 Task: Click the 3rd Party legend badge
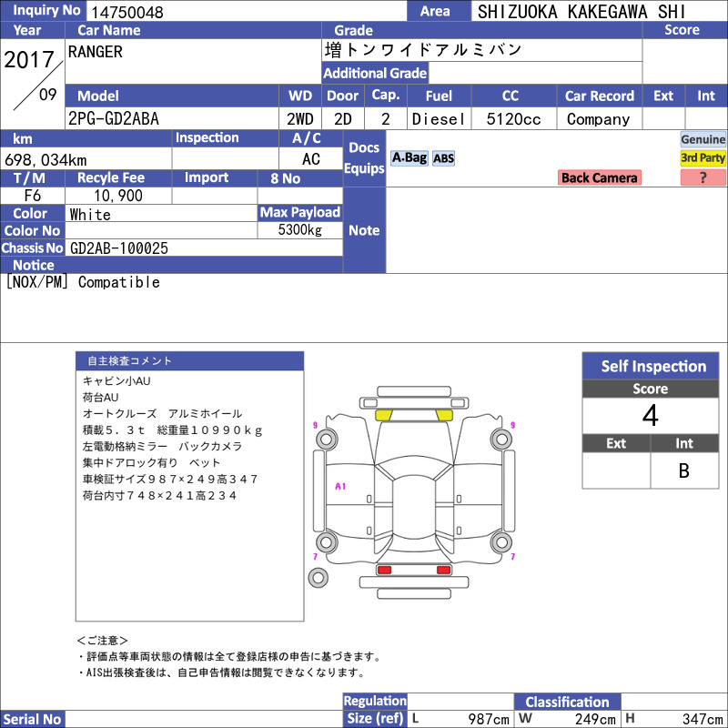(703, 158)
